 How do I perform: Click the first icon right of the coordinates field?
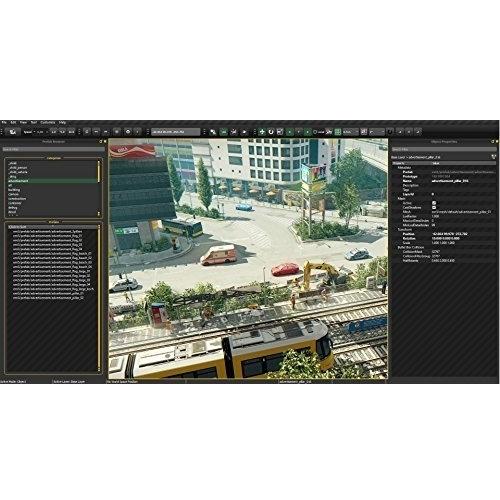pos(213,132)
